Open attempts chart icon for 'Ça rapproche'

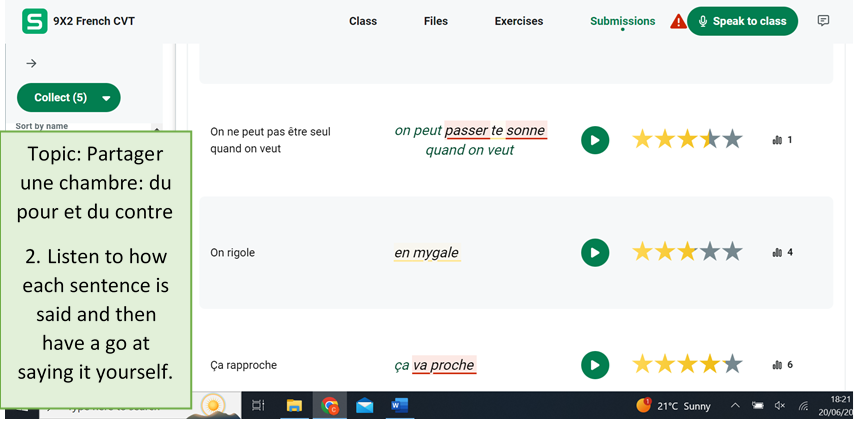(778, 365)
